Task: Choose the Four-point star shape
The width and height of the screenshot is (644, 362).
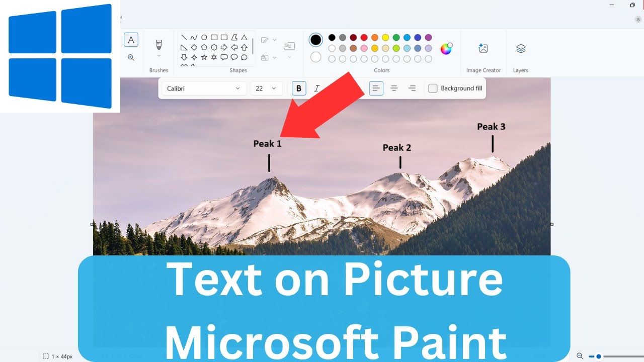Action: (x=194, y=57)
